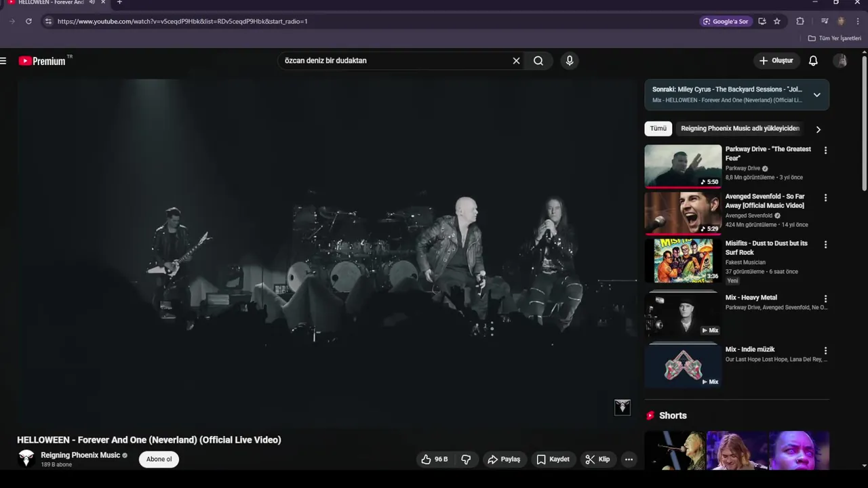Viewport: 868px width, 488px height.
Task: Click the HELLOWEEN video title text
Action: [149, 440]
